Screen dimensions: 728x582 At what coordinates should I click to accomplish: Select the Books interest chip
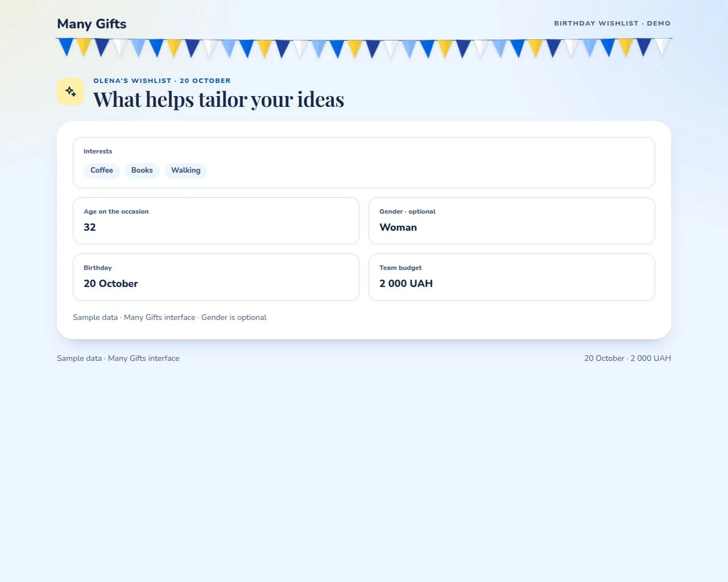(x=142, y=171)
